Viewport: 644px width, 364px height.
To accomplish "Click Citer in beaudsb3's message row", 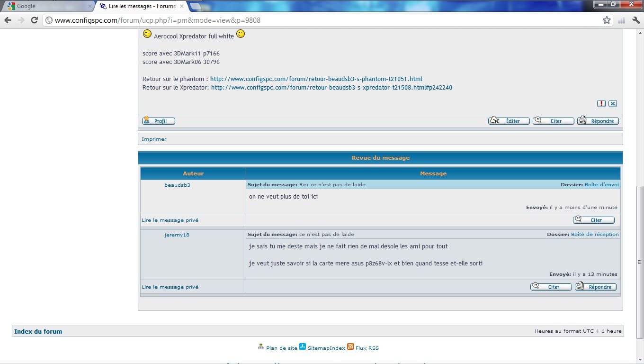I will click(593, 220).
